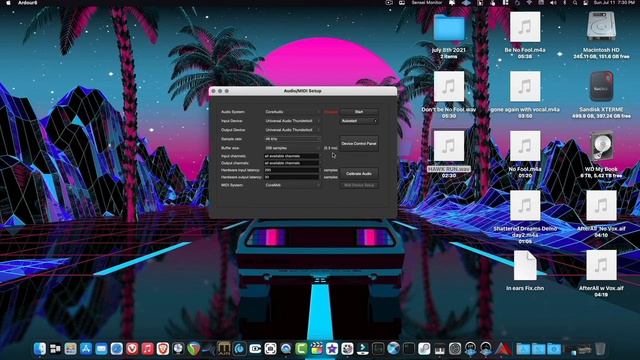Click the Midi Device Setup button
This screenshot has height=360, width=640.
[x=359, y=185]
